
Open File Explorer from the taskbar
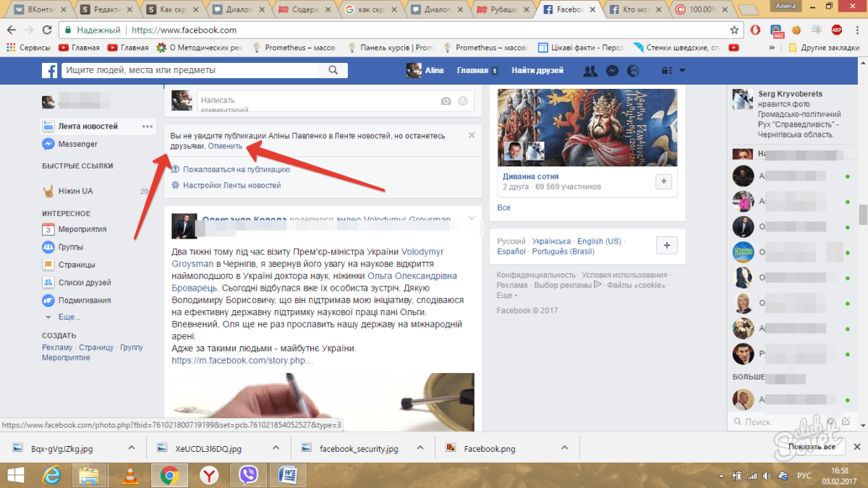(x=89, y=475)
